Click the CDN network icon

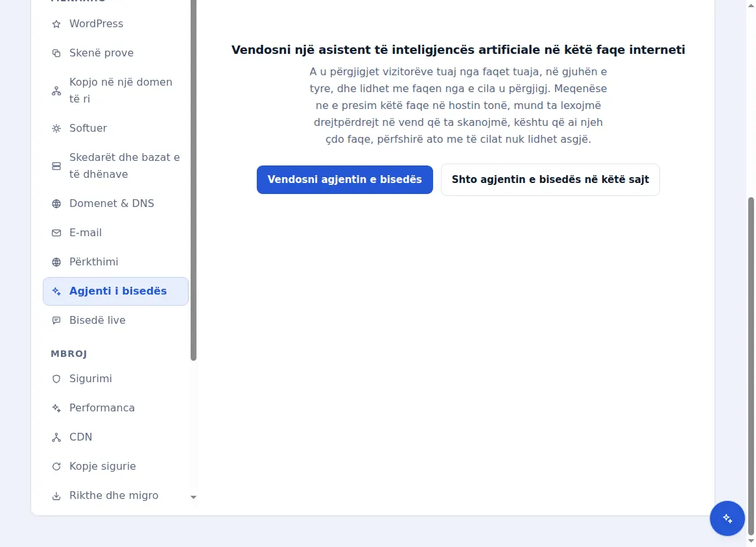56,437
